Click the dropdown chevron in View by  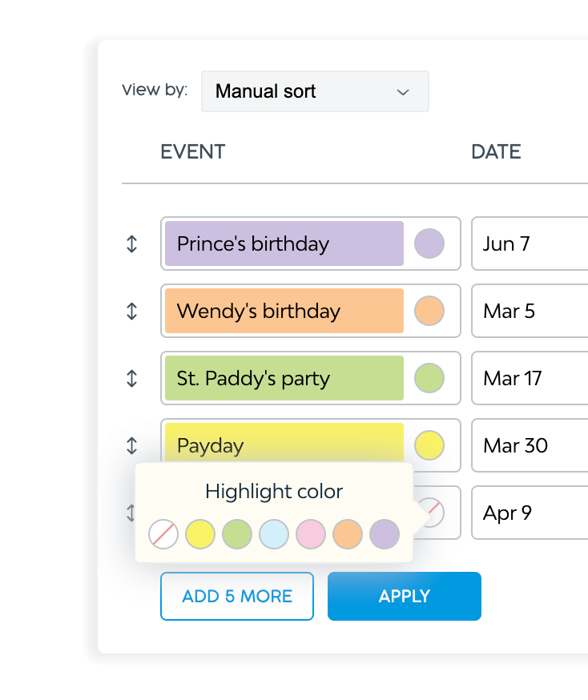[403, 92]
